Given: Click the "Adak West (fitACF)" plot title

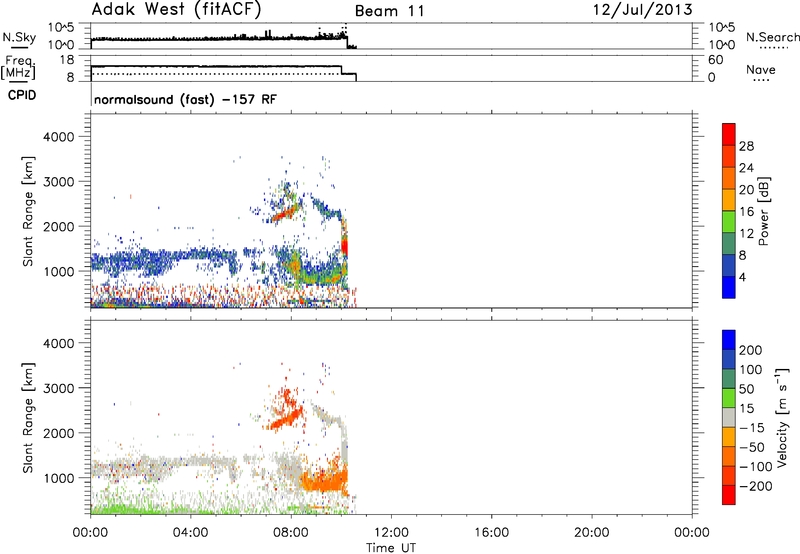Looking at the screenshot, I should pos(176,10).
